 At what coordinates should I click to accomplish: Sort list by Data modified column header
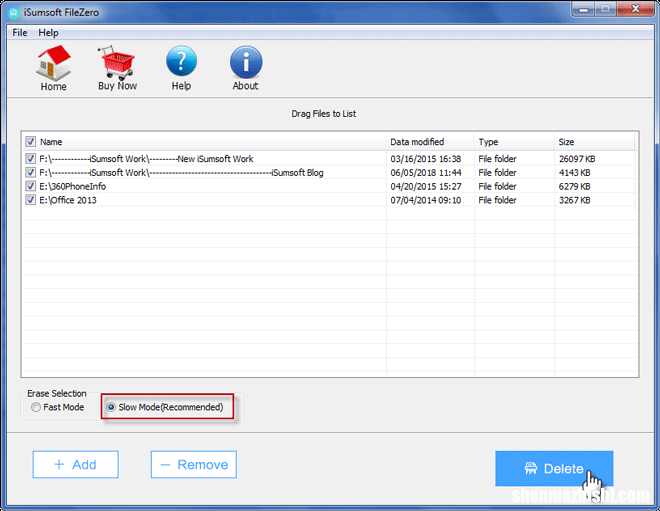417,142
